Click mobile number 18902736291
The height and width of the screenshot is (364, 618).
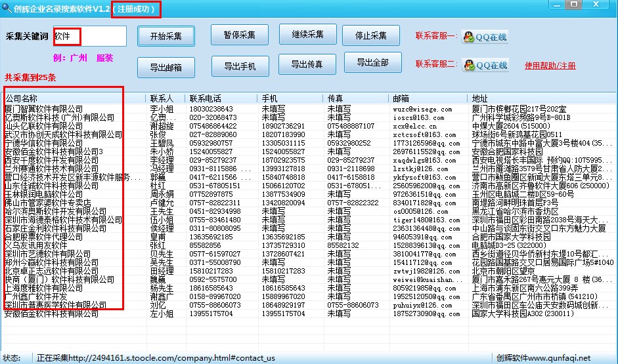click(283, 126)
